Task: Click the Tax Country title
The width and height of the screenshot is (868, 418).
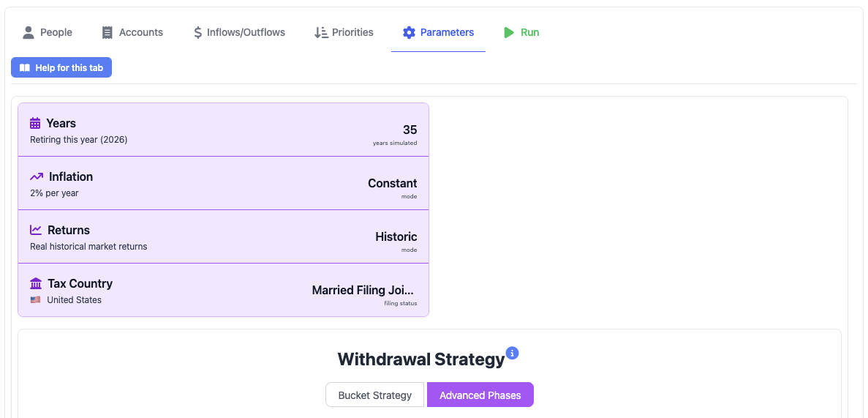Action: click(x=80, y=283)
